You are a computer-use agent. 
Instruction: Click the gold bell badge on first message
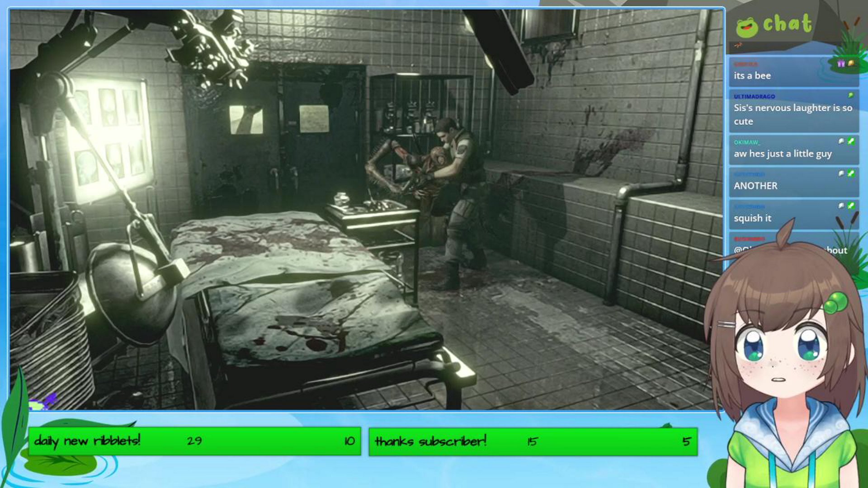[x=851, y=64]
